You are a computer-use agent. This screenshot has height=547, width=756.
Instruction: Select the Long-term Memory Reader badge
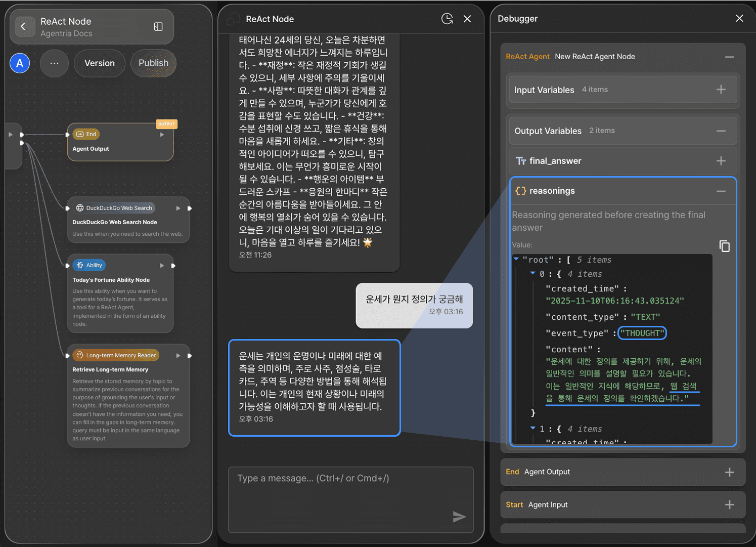tap(116, 355)
